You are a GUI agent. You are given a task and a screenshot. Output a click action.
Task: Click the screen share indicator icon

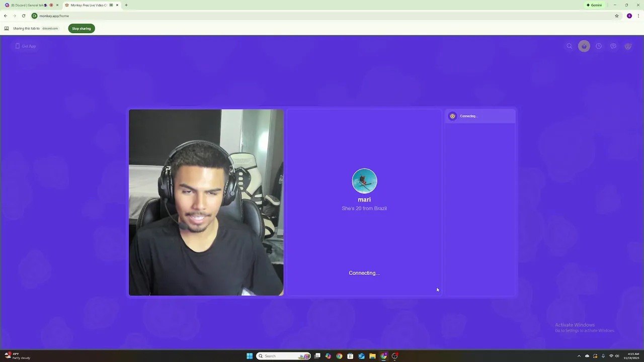point(7,29)
